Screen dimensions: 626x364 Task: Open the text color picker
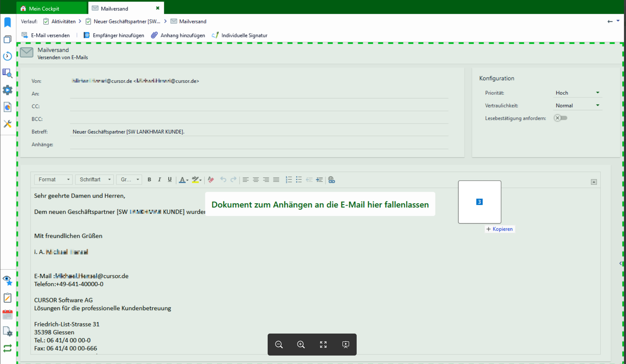[183, 180]
